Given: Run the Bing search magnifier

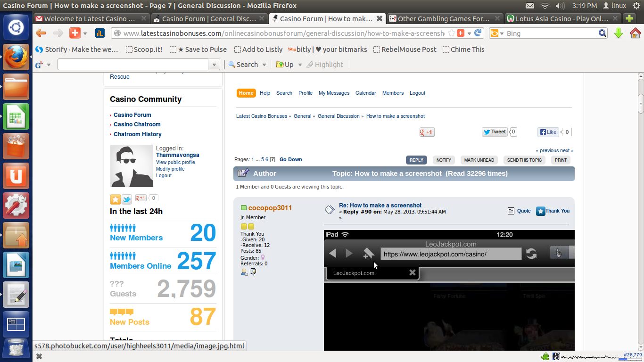Looking at the screenshot, I should [603, 33].
